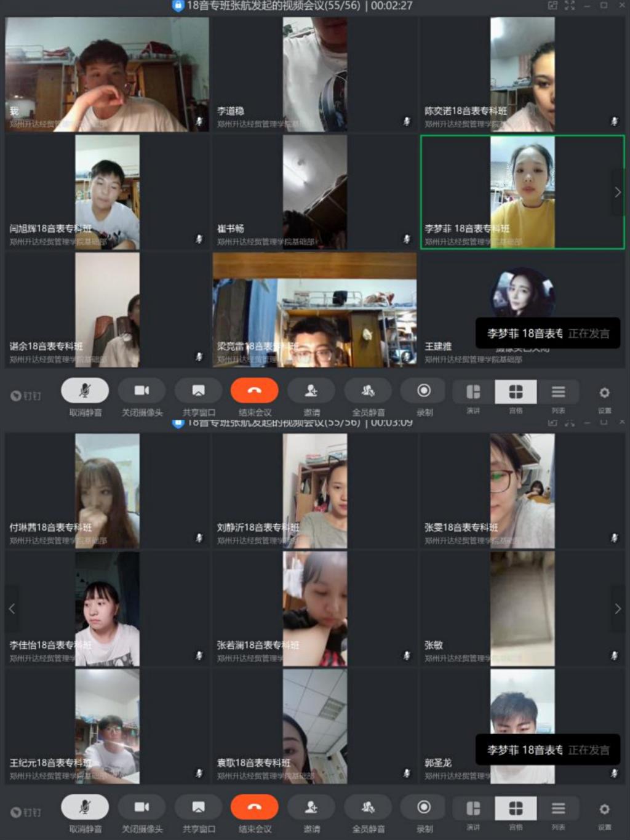End the meeting using the 00:02:27 red button

coord(254,390)
